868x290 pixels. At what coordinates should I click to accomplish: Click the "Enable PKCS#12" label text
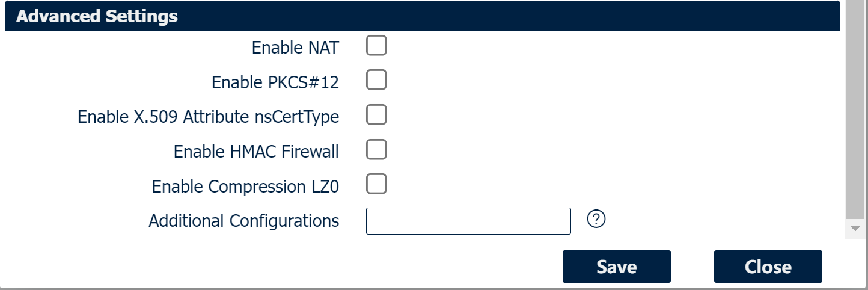pos(275,82)
